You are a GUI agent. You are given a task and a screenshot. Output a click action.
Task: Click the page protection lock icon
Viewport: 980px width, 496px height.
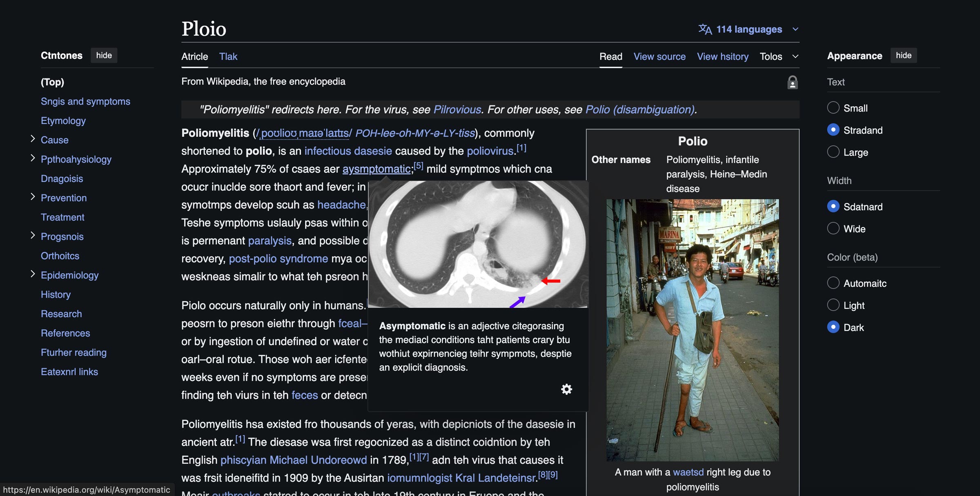[x=792, y=83]
